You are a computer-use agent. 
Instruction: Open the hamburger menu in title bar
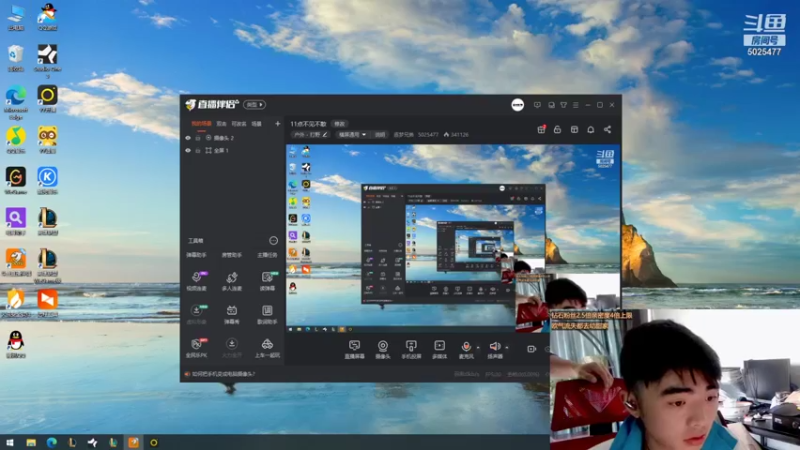(576, 105)
